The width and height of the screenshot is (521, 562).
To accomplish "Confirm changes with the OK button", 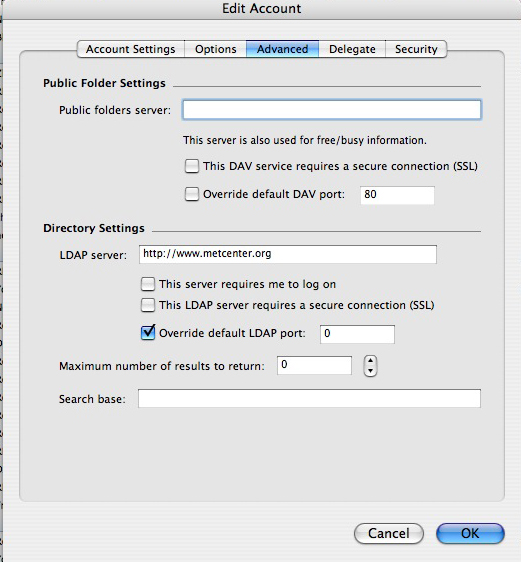I will 470,533.
